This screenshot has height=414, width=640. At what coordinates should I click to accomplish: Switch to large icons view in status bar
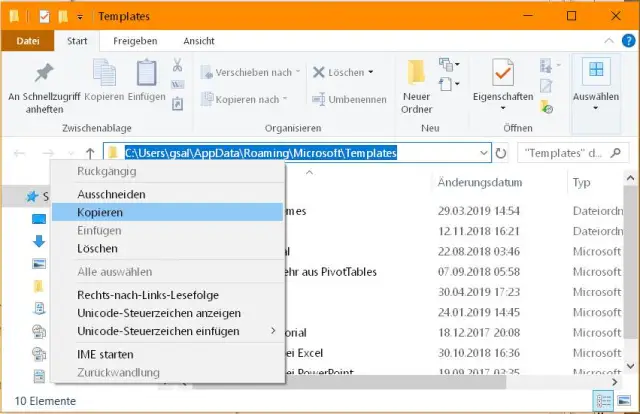click(x=624, y=401)
